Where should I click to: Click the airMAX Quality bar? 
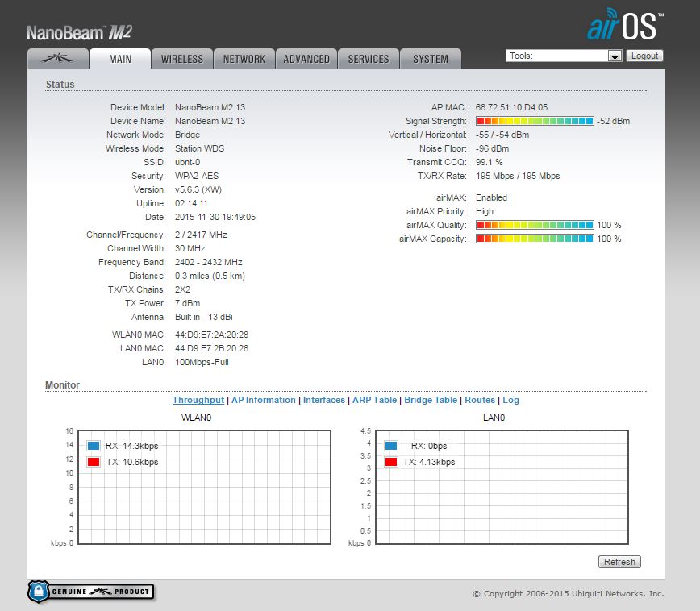535,225
